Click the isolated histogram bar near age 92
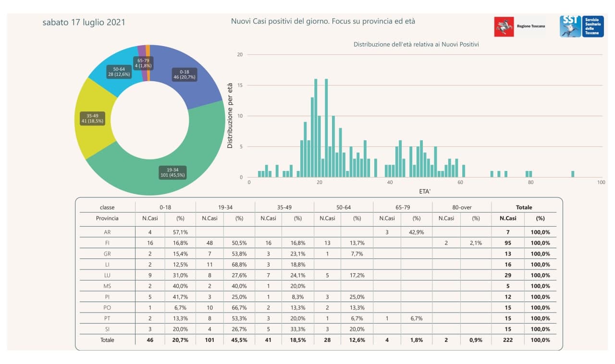Screen dimensions: 615x364 573,174
